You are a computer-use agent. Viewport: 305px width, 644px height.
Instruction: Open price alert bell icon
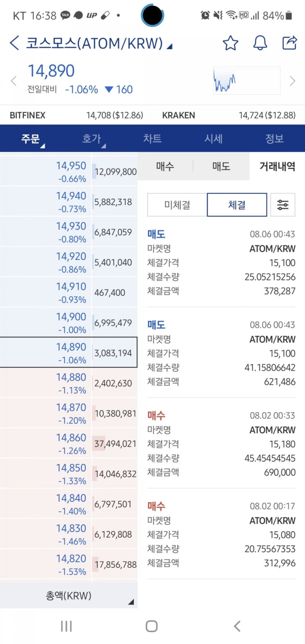[260, 43]
